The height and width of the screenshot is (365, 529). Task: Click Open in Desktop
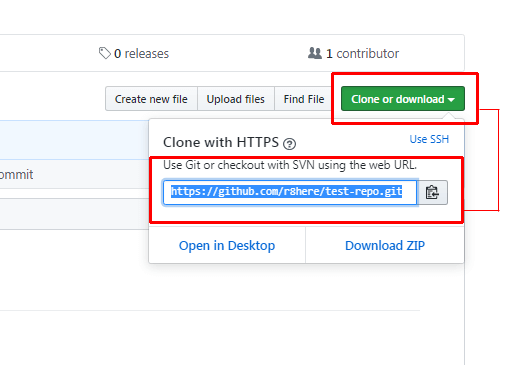tap(227, 245)
